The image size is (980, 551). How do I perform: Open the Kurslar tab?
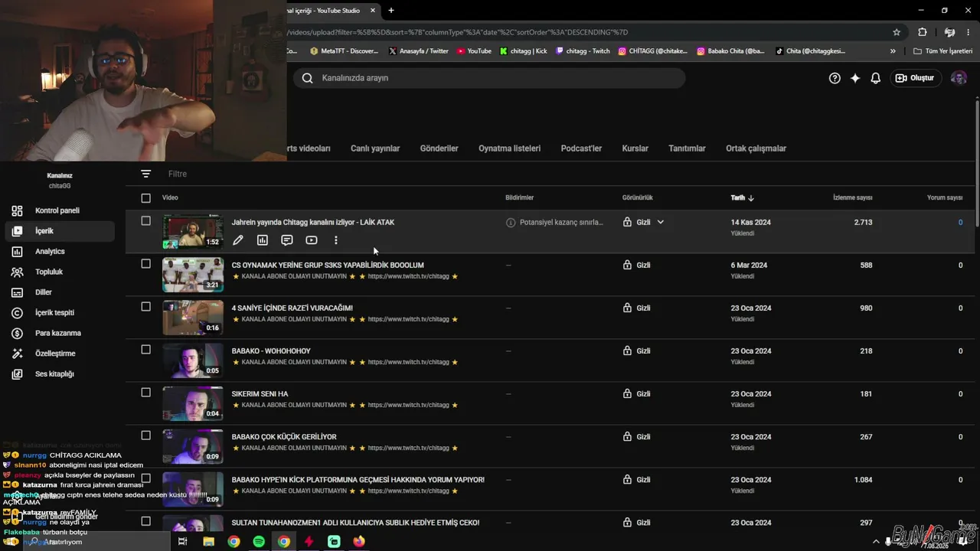[x=635, y=148]
